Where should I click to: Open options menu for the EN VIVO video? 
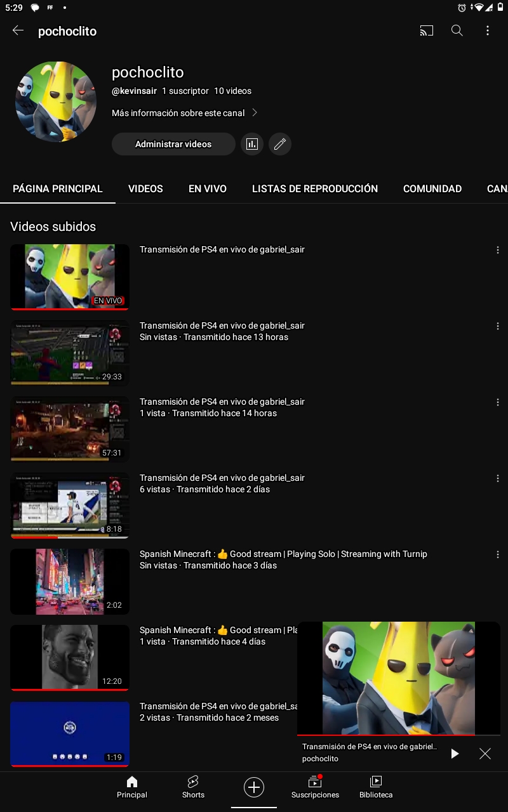498,250
